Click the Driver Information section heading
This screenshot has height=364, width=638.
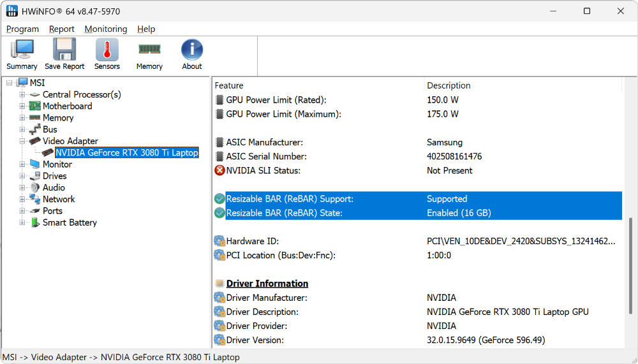point(267,284)
